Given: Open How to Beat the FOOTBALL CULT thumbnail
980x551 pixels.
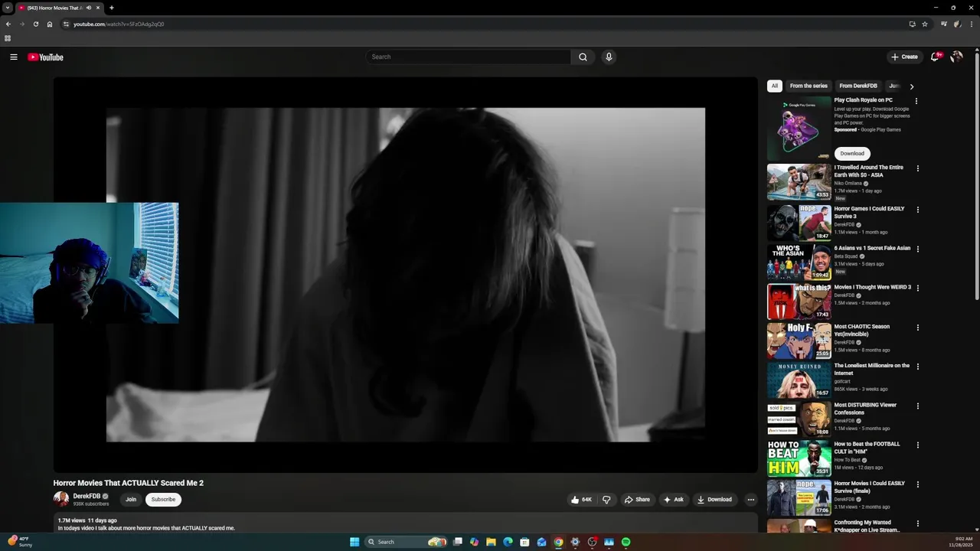Looking at the screenshot, I should pyautogui.click(x=799, y=458).
